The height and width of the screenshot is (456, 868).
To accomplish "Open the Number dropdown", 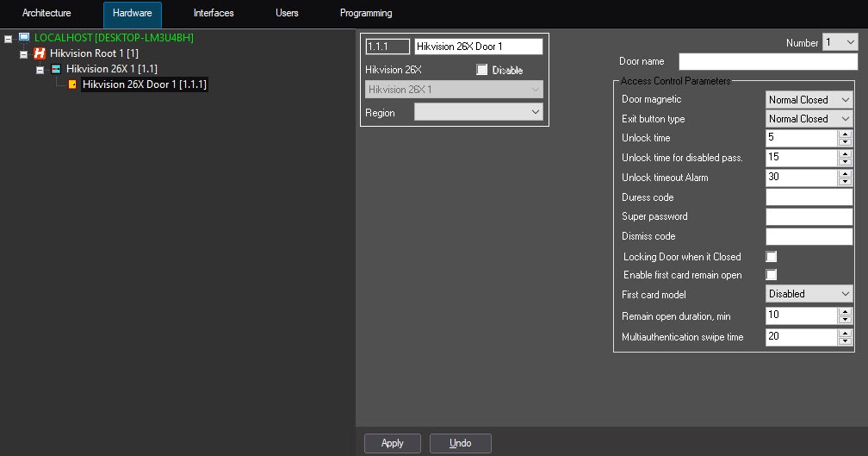I will [840, 42].
